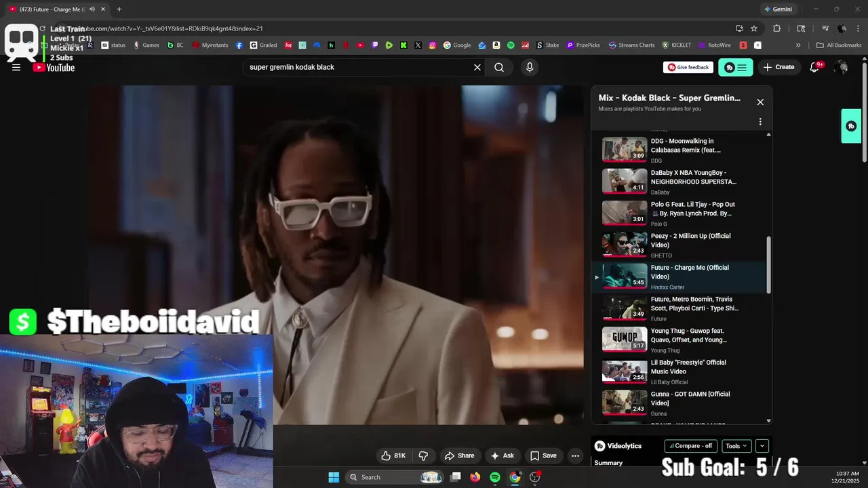
Task: Open Firefox from the taskbar
Action: pyautogui.click(x=475, y=477)
